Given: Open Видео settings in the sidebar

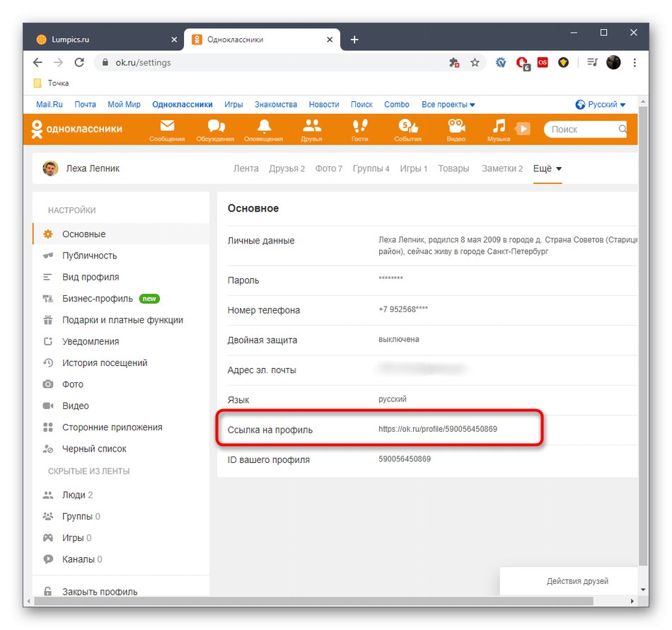Looking at the screenshot, I should pyautogui.click(x=121, y=406).
